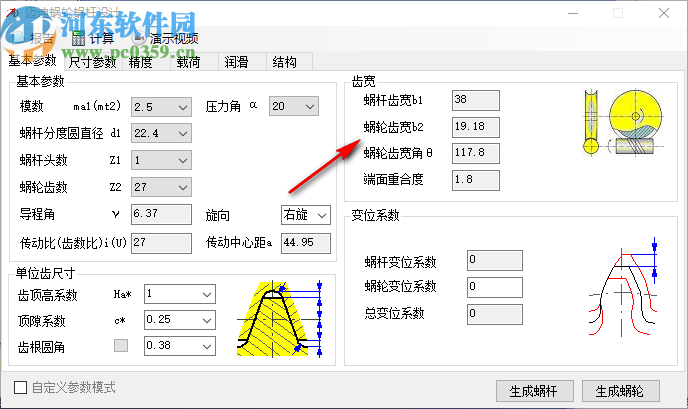The width and height of the screenshot is (688, 409).
Task: Click the 传动比 i(U) input field
Action: pos(161,243)
